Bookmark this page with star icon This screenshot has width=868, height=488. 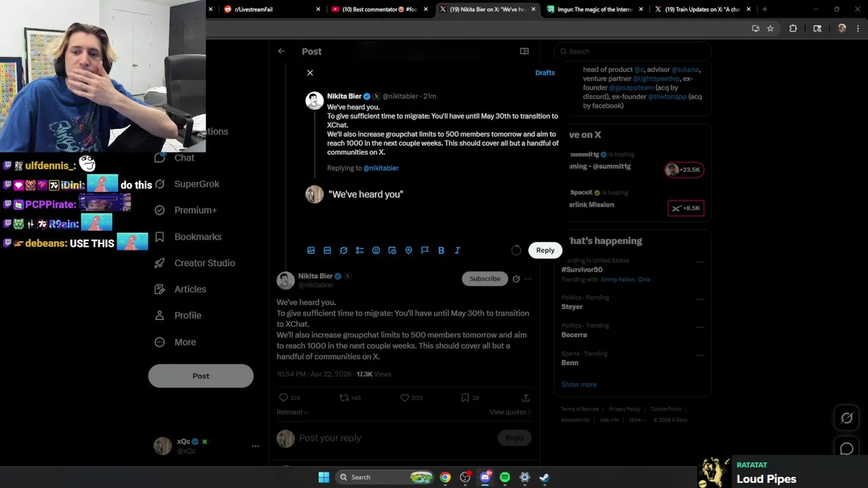tap(770, 28)
